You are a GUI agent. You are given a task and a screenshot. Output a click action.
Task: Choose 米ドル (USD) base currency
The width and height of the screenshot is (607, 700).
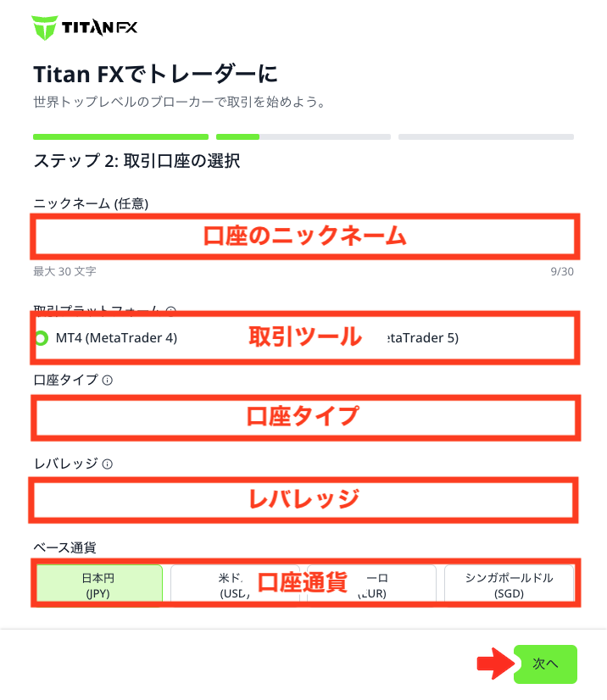pyautogui.click(x=235, y=585)
